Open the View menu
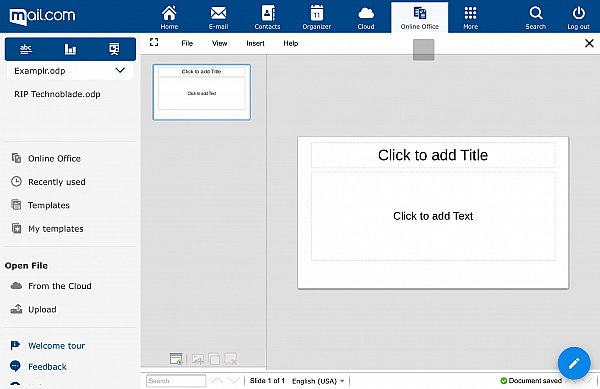Screen dimensions: 600x389 pos(219,43)
